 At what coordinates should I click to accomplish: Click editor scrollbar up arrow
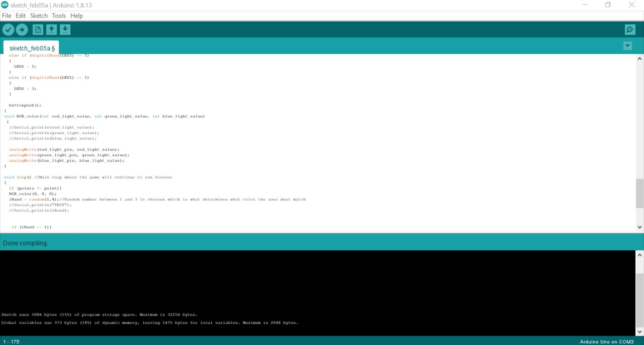point(640,59)
